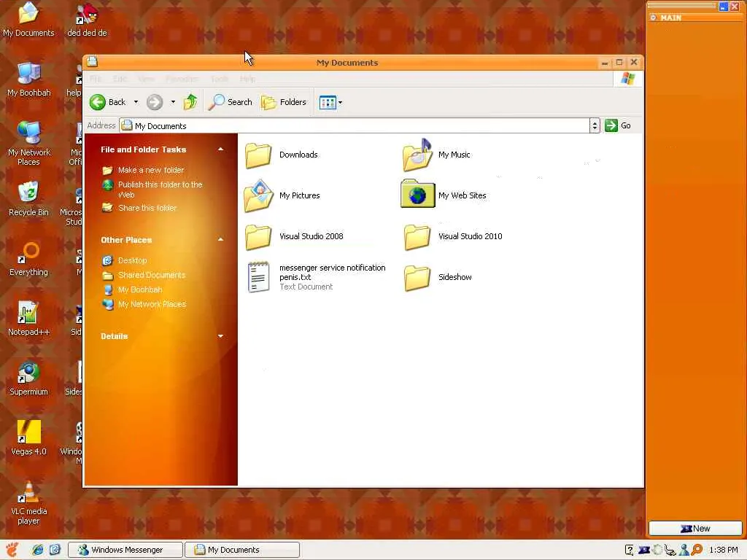Open My Network Places in Other Places
Image resolution: width=747 pixels, height=560 pixels.
152,304
